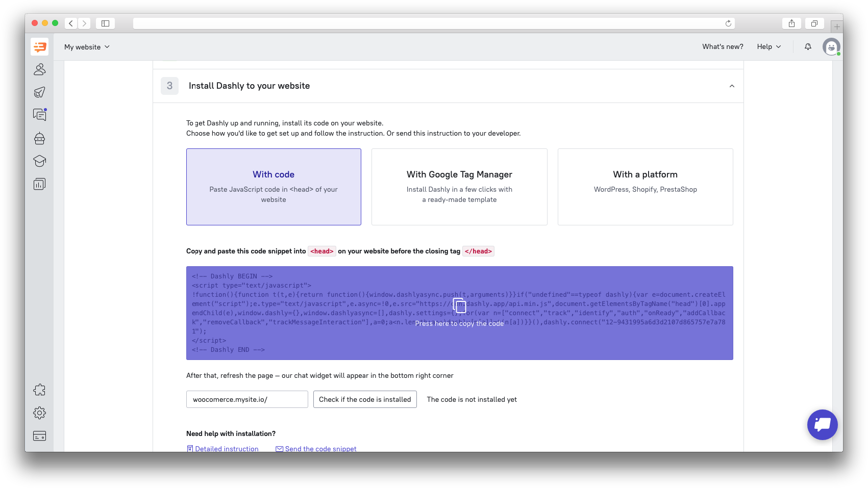Click Install Dashly to your website heading
The image size is (868, 488).
pyautogui.click(x=249, y=86)
